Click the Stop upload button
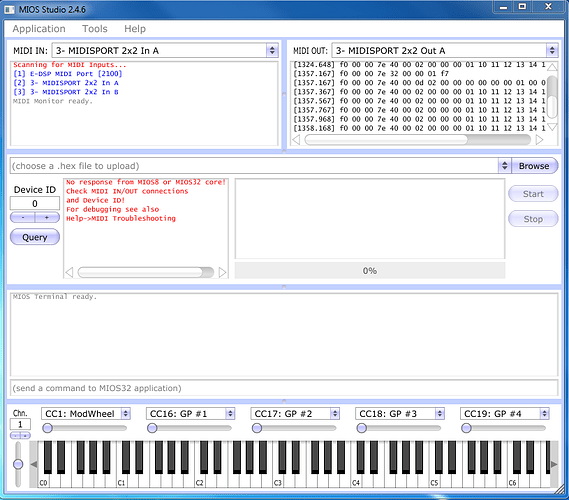This screenshot has width=569, height=500. 533,219
